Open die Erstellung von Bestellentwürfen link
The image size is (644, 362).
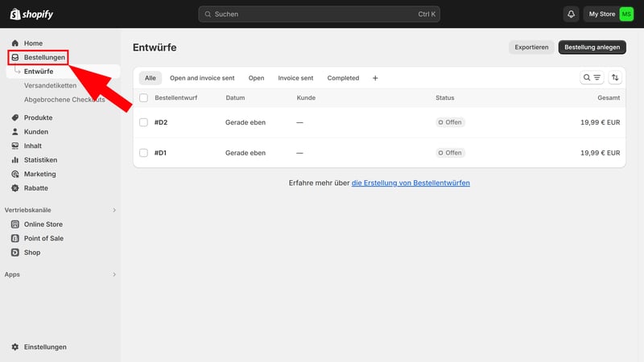411,183
